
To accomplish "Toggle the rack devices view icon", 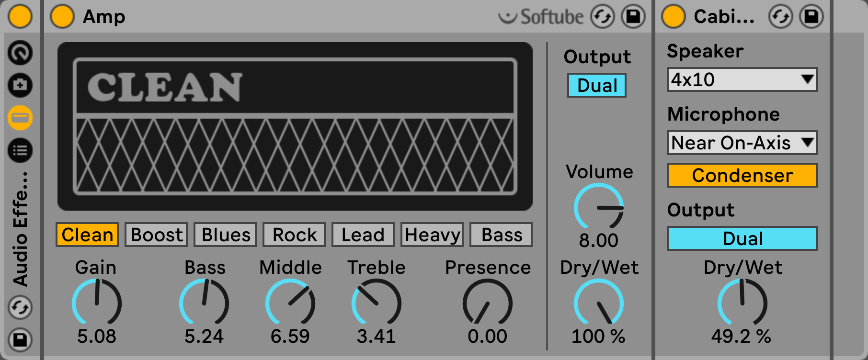I will pyautogui.click(x=20, y=118).
